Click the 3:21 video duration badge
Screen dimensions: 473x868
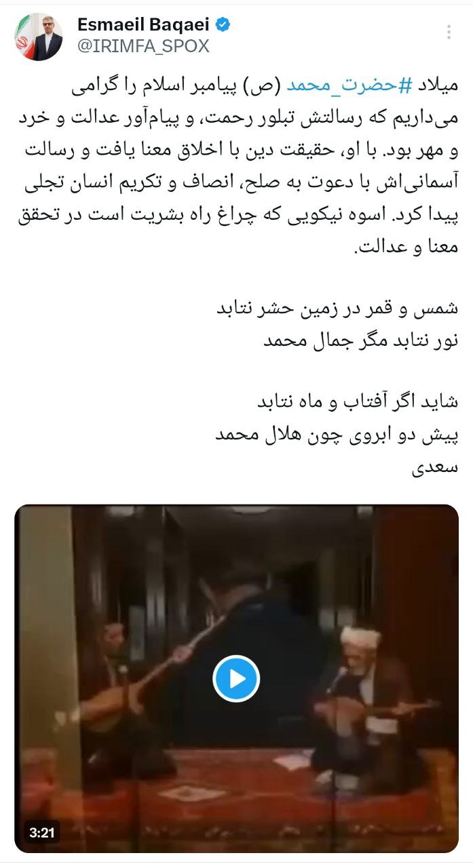click(41, 832)
